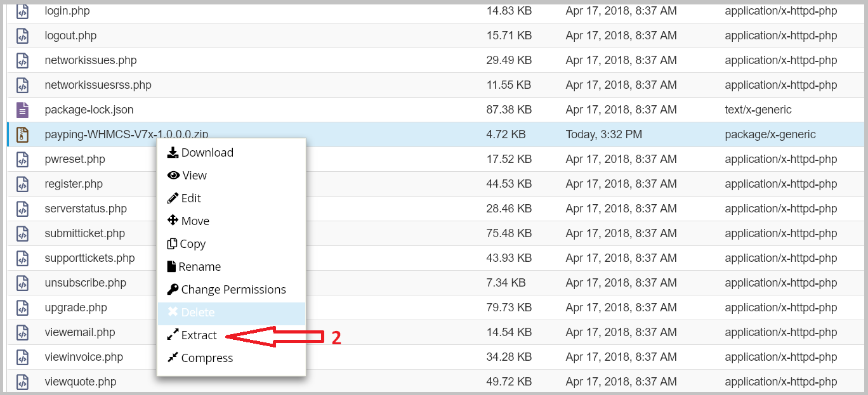Click the 87.38 KB size cell

[x=509, y=110]
